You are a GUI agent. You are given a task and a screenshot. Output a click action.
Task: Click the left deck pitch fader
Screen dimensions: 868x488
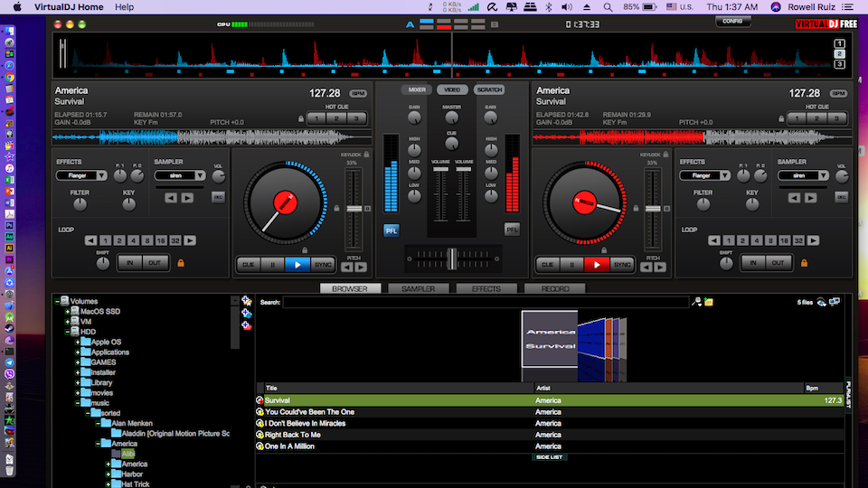click(x=354, y=209)
